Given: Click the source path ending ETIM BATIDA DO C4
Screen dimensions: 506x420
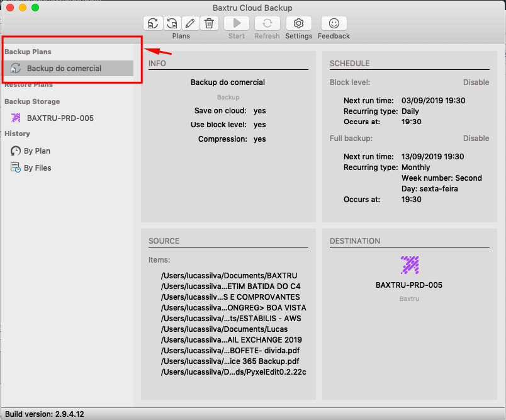Looking at the screenshot, I should pos(231,287).
